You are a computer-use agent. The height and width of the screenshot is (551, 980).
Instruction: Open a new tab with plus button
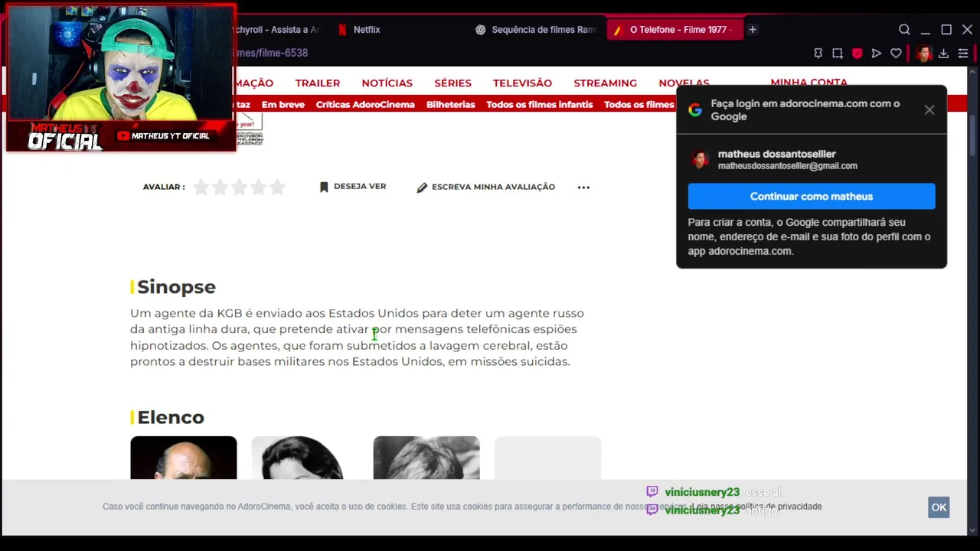[x=753, y=30]
